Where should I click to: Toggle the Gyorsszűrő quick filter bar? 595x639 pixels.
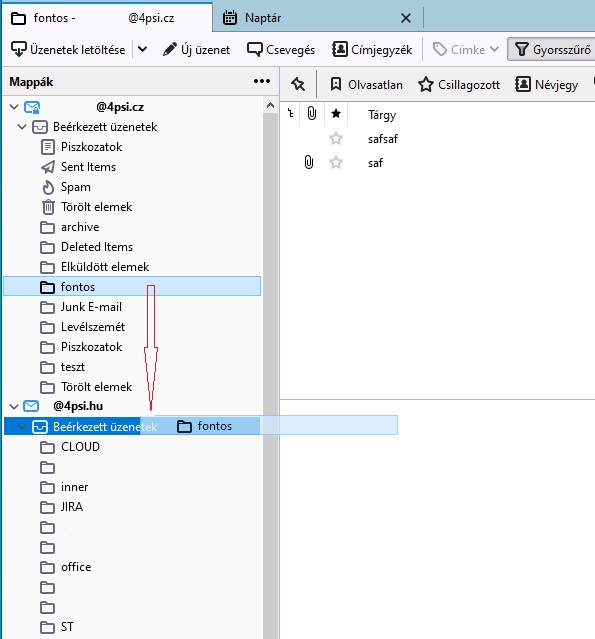pyautogui.click(x=552, y=50)
